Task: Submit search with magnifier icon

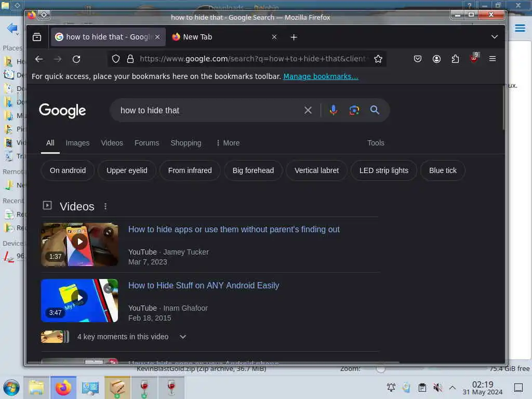Action: (x=375, y=110)
